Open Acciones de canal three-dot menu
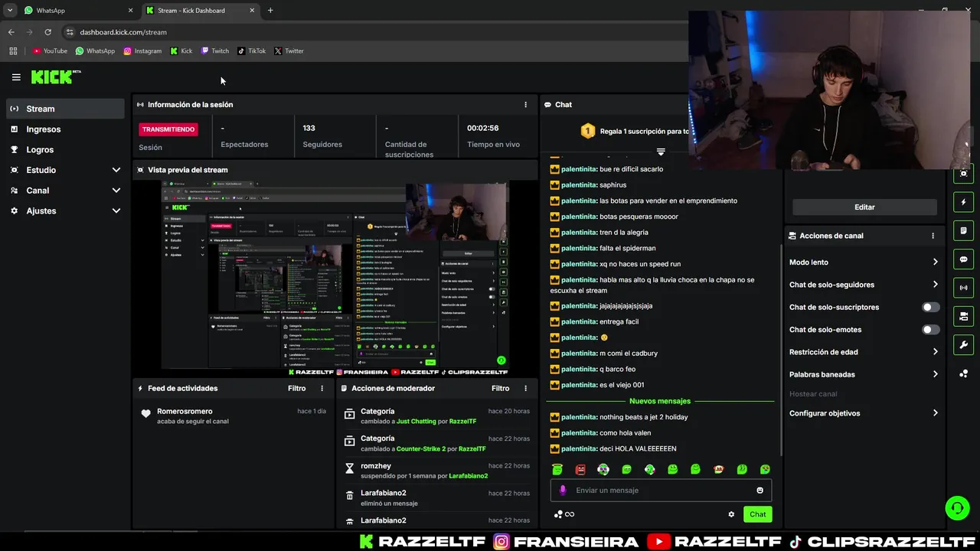Image resolution: width=980 pixels, height=551 pixels. (x=933, y=236)
